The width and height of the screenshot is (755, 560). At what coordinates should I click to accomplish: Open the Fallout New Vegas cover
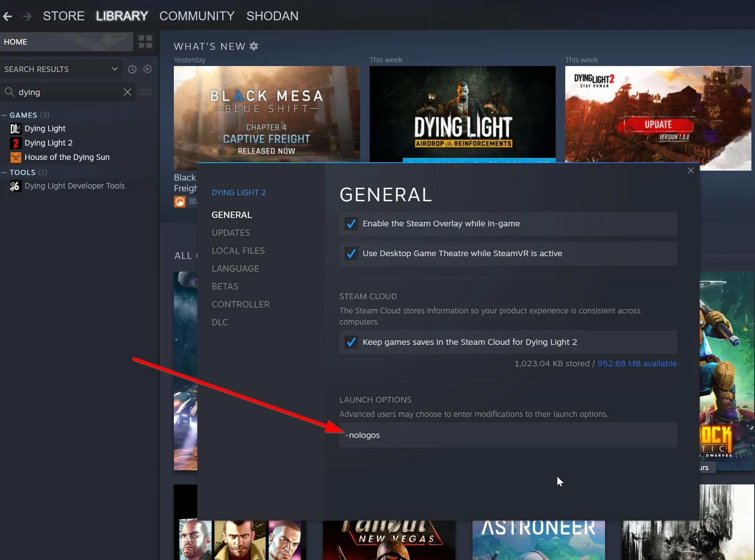pos(389,540)
